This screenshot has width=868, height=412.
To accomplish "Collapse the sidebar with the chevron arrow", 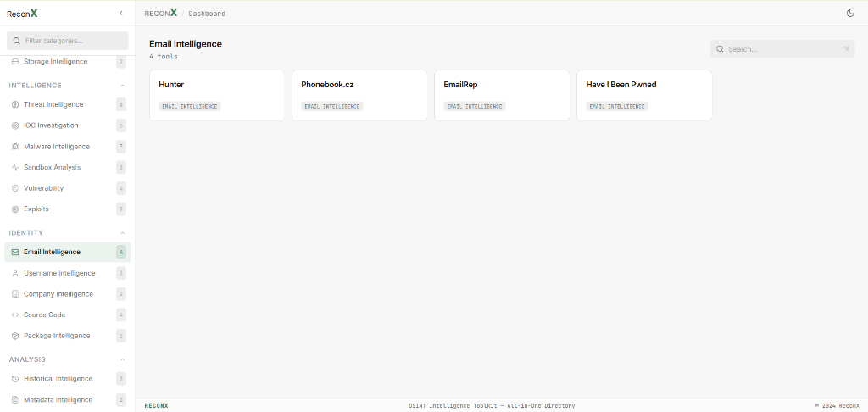I will 121,14.
